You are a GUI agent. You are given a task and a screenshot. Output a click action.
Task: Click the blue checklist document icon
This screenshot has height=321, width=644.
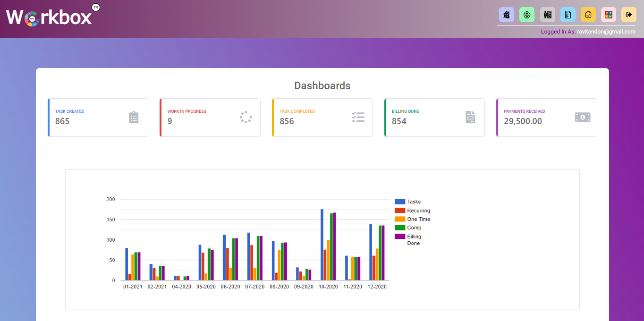coord(568,15)
